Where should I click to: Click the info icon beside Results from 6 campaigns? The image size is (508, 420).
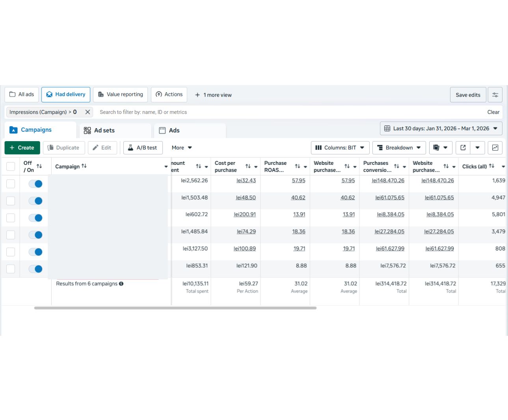[x=121, y=284]
